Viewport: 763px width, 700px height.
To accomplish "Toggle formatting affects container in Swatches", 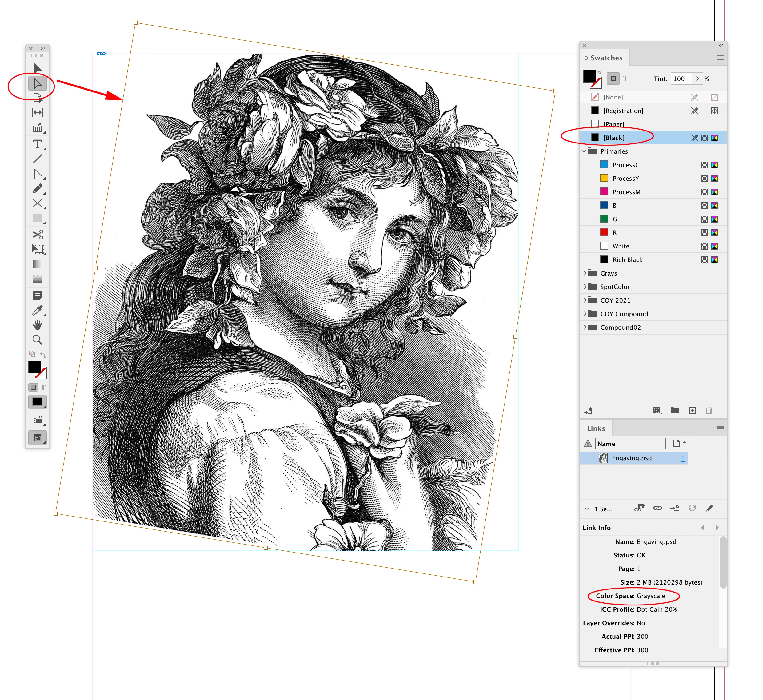I will pyautogui.click(x=613, y=79).
